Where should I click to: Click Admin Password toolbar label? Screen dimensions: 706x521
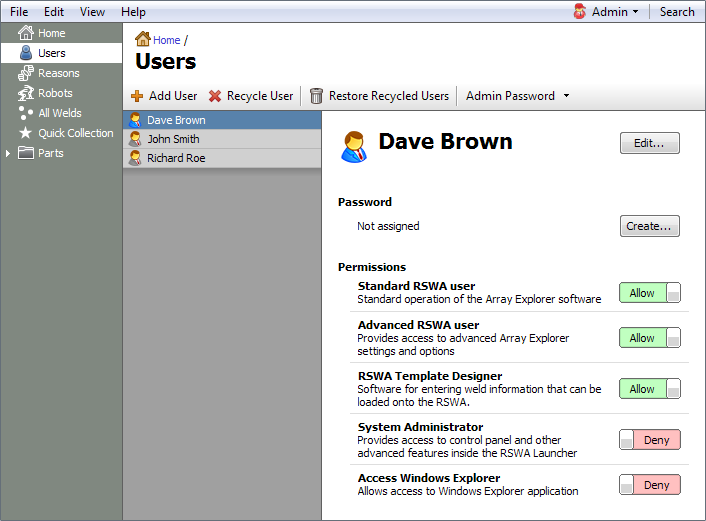(510, 96)
